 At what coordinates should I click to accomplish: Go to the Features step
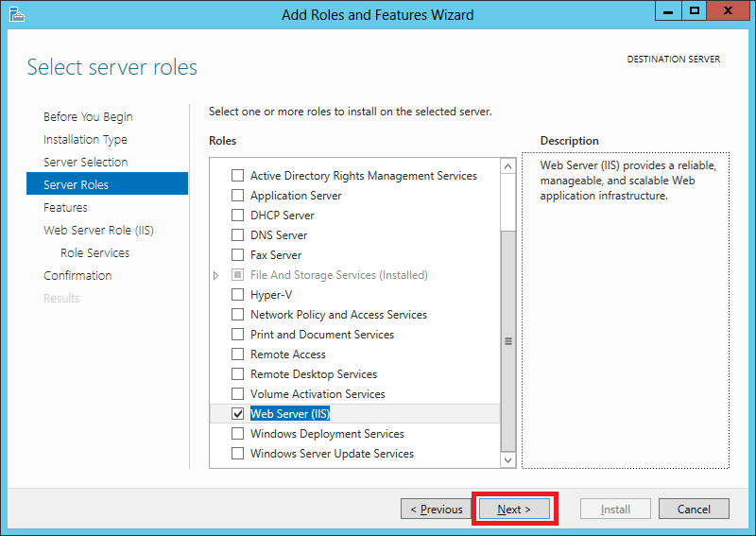click(65, 207)
